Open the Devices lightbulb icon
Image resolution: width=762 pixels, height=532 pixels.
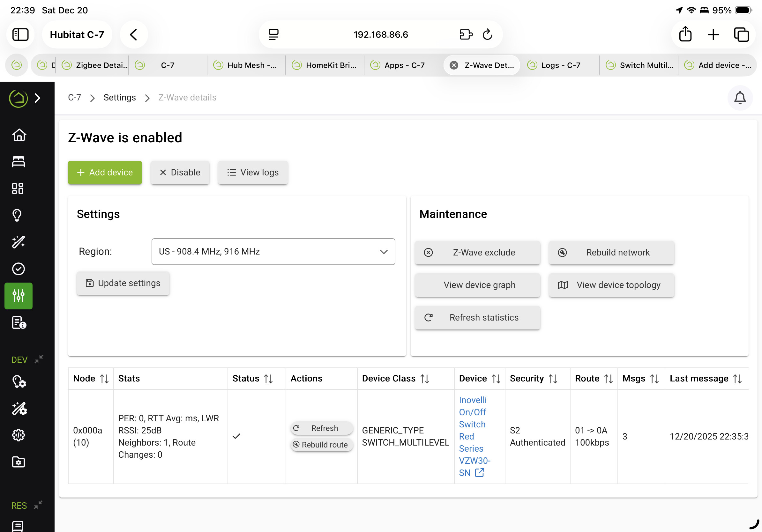(x=17, y=215)
